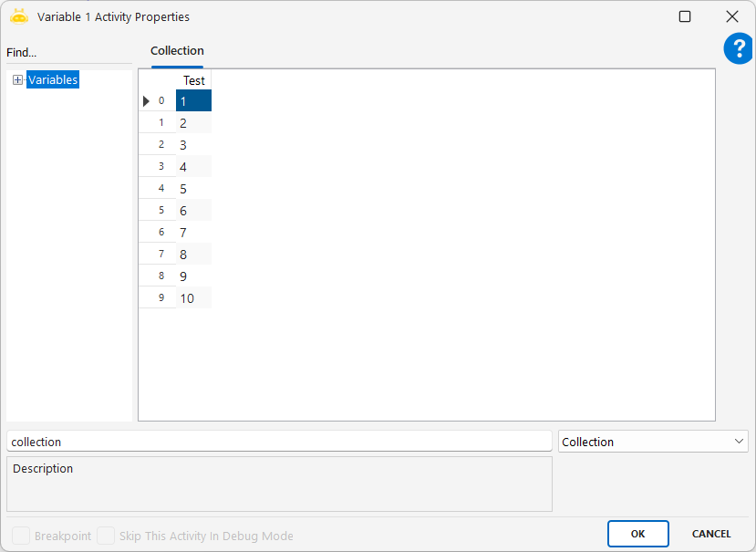Click the Test column header
Viewport: 756px width, 552px height.
pyautogui.click(x=193, y=80)
